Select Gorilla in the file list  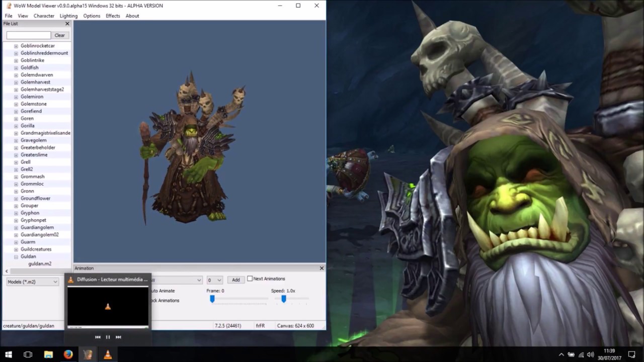point(28,126)
